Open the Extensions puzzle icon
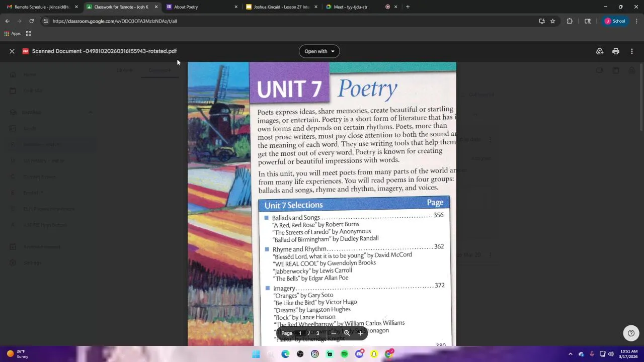Image resolution: width=644 pixels, height=362 pixels. (x=570, y=21)
